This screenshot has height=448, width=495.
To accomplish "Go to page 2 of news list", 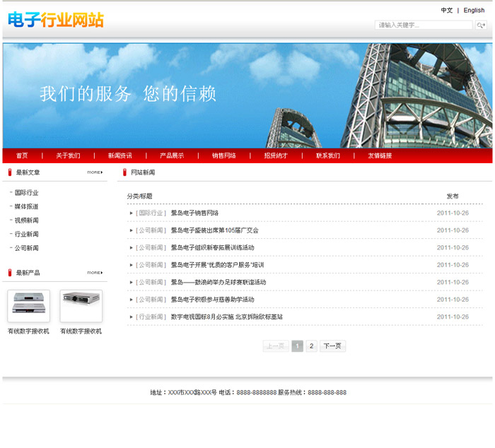I will click(311, 346).
